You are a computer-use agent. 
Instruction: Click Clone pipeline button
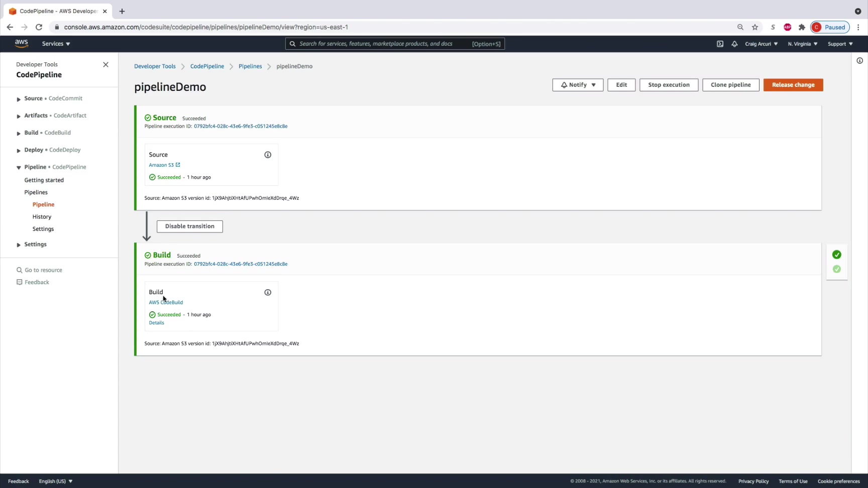(731, 85)
